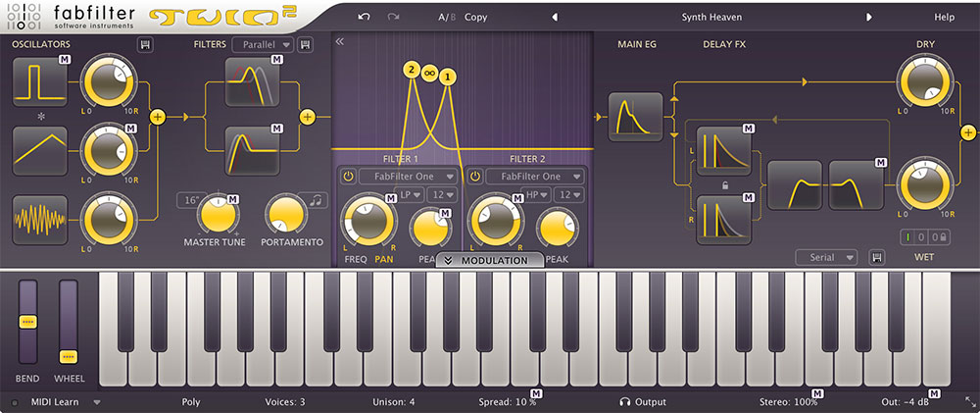The image size is (980, 413).
Task: Click the left channel delay icon
Action: (x=724, y=151)
